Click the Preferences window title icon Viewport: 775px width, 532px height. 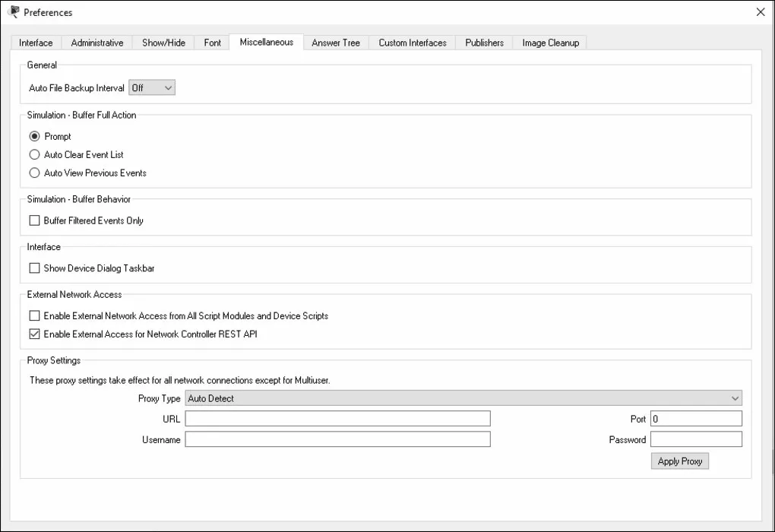(14, 12)
